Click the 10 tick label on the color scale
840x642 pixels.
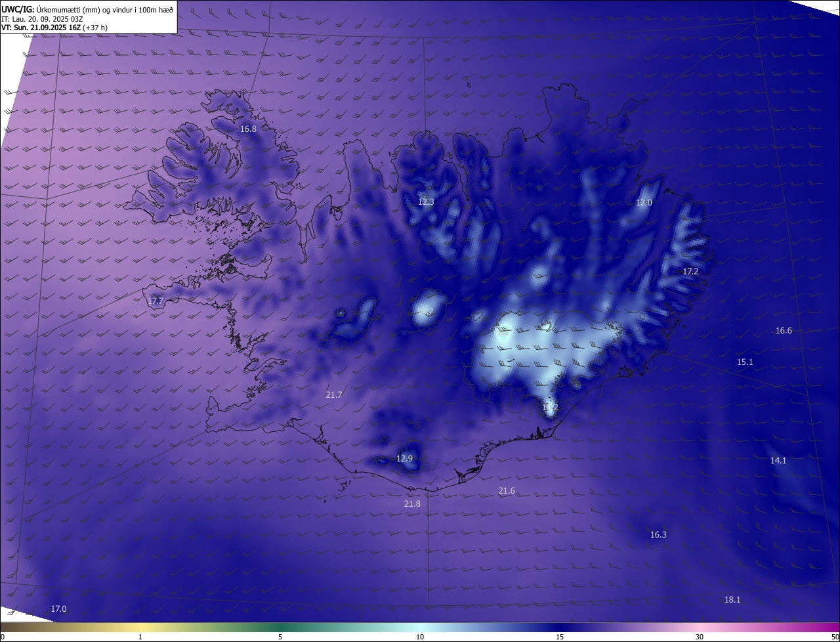pyautogui.click(x=420, y=637)
